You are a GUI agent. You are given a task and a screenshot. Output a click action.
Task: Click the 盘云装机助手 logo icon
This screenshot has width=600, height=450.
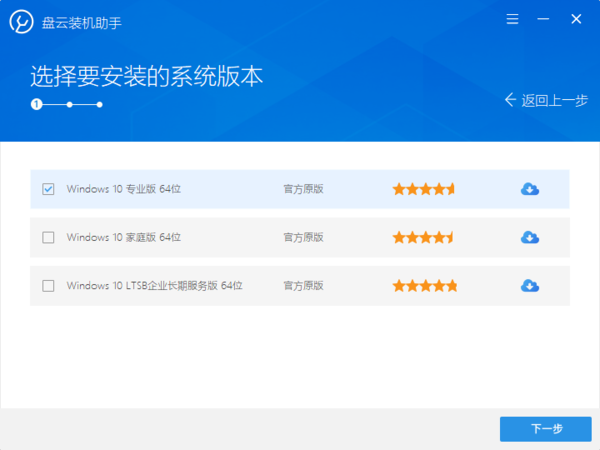pyautogui.click(x=21, y=22)
